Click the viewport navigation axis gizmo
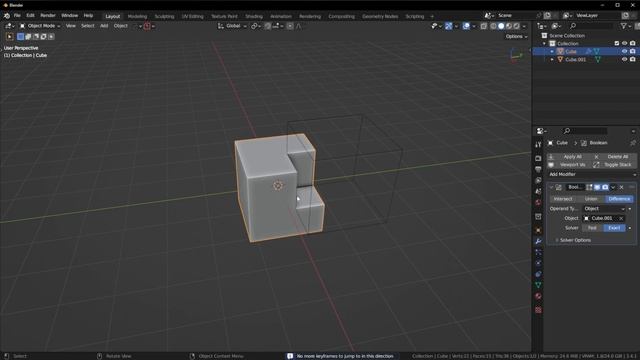Viewport: 640px width, 360px height. 516,55
